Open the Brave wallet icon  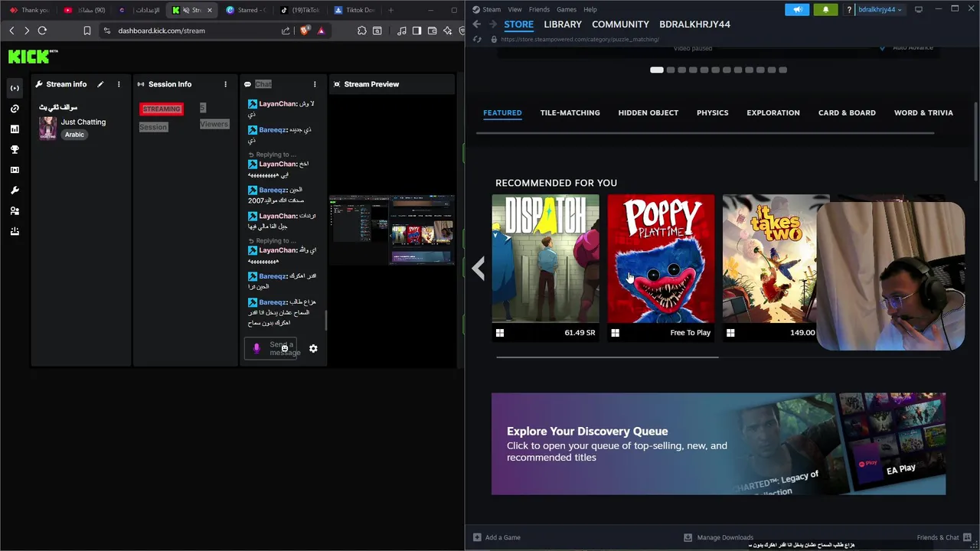[432, 31]
